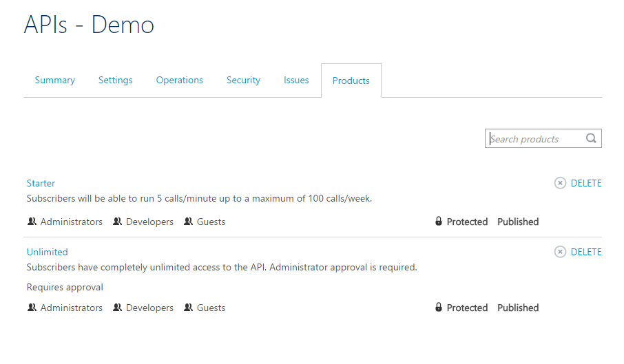Open the Starter product link
624x364 pixels.
(x=41, y=183)
